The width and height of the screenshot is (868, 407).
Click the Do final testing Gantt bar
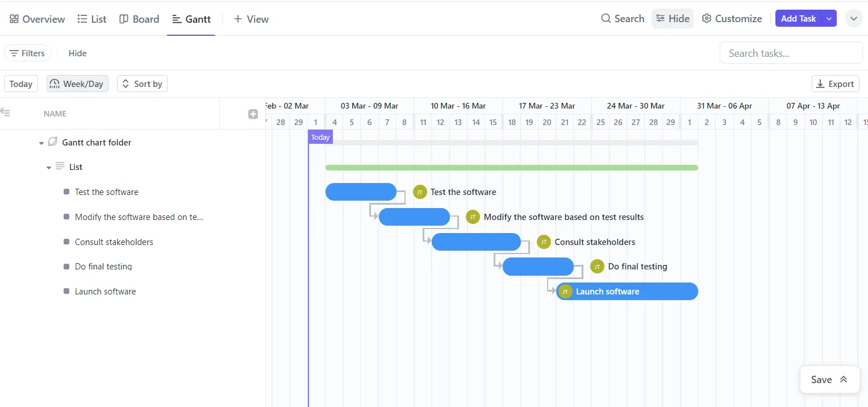click(538, 267)
